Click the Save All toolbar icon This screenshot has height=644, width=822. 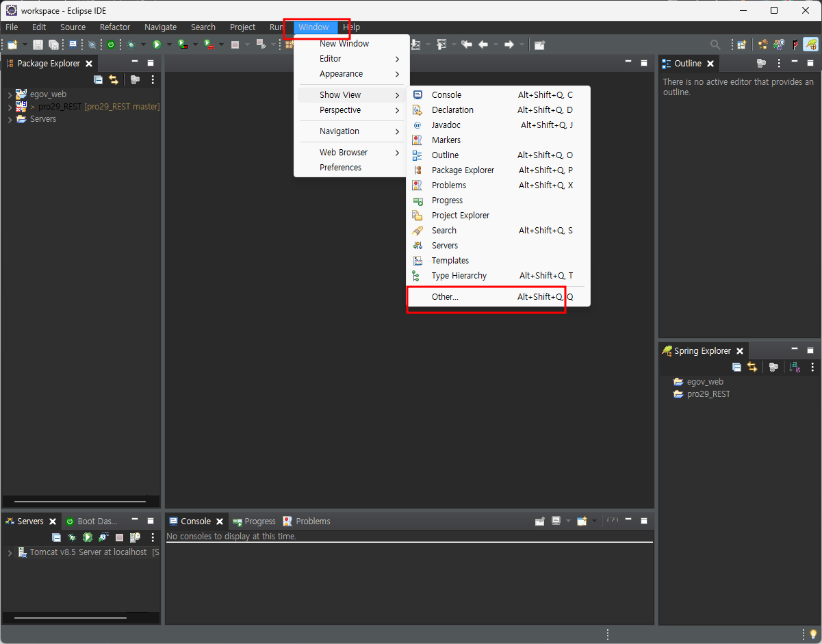coord(53,44)
